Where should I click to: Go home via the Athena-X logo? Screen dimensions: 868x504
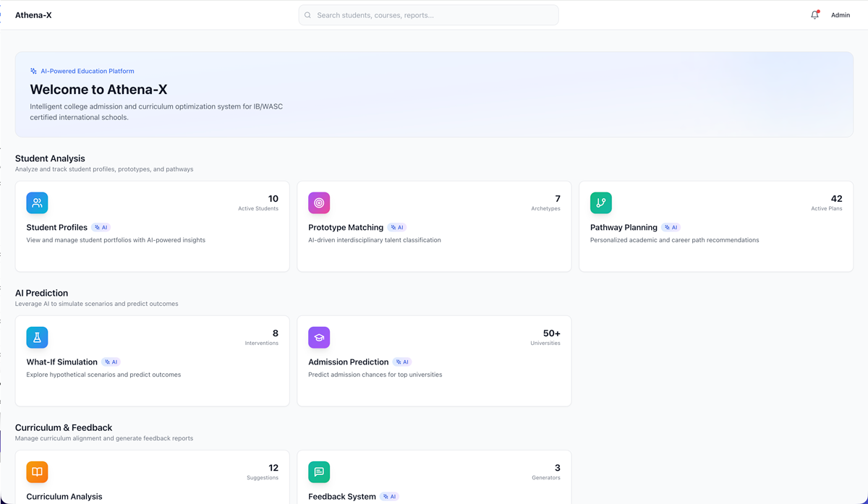(x=33, y=15)
